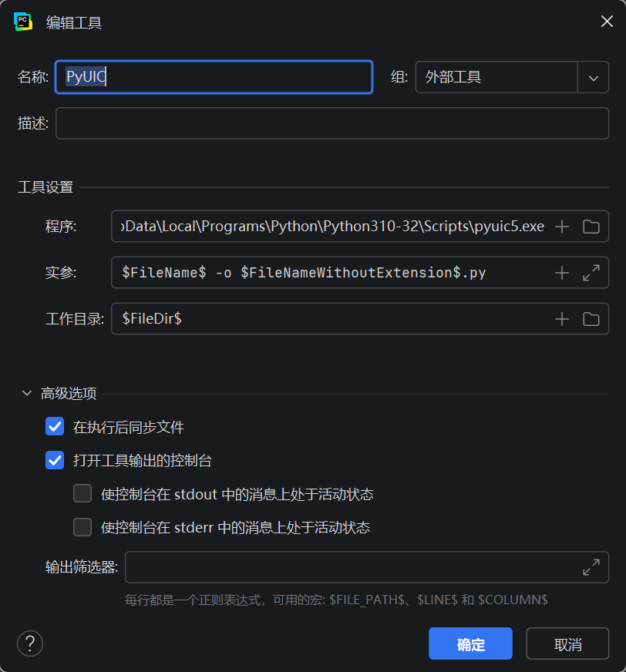626x672 pixels.
Task: Confirm with the 确定 button
Action: (x=470, y=643)
